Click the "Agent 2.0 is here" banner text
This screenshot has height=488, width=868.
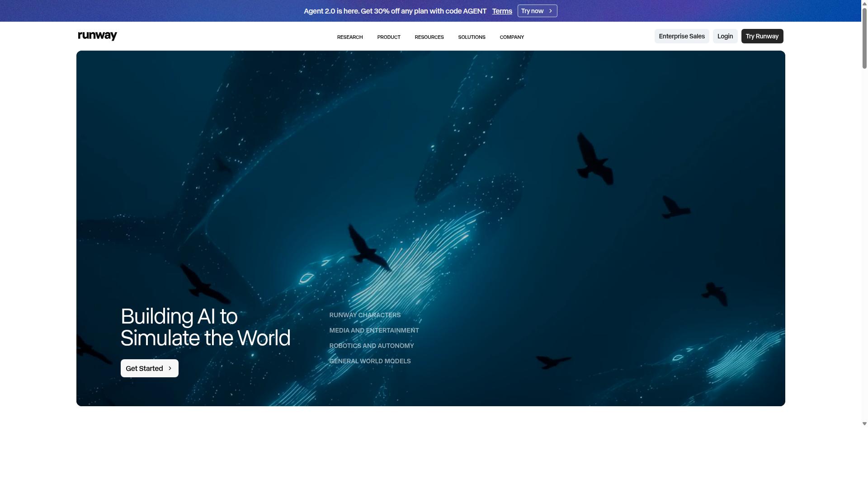coord(395,11)
